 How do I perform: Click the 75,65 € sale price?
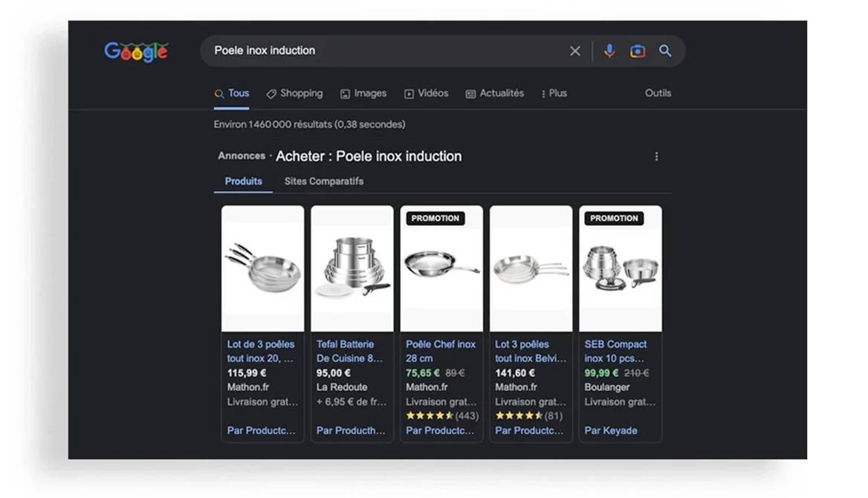coord(423,373)
